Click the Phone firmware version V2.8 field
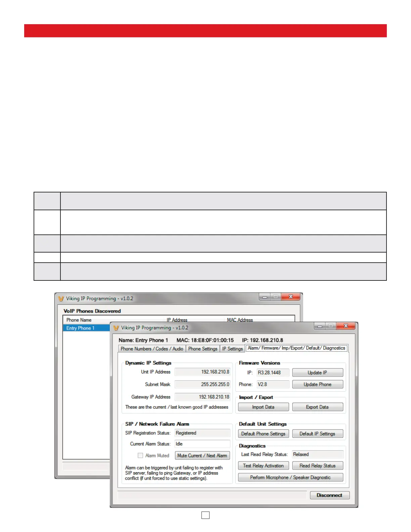 pyautogui.click(x=273, y=384)
